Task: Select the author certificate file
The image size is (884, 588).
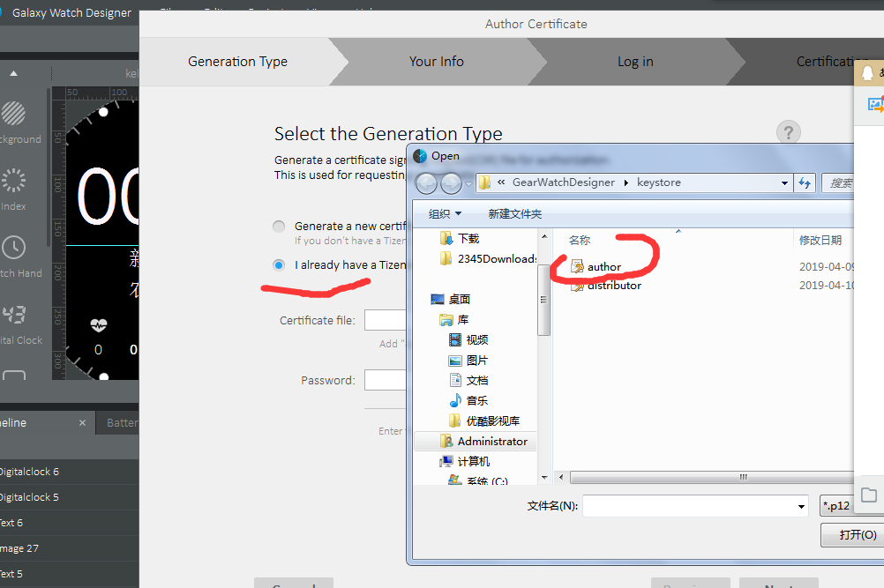Action: 604,267
